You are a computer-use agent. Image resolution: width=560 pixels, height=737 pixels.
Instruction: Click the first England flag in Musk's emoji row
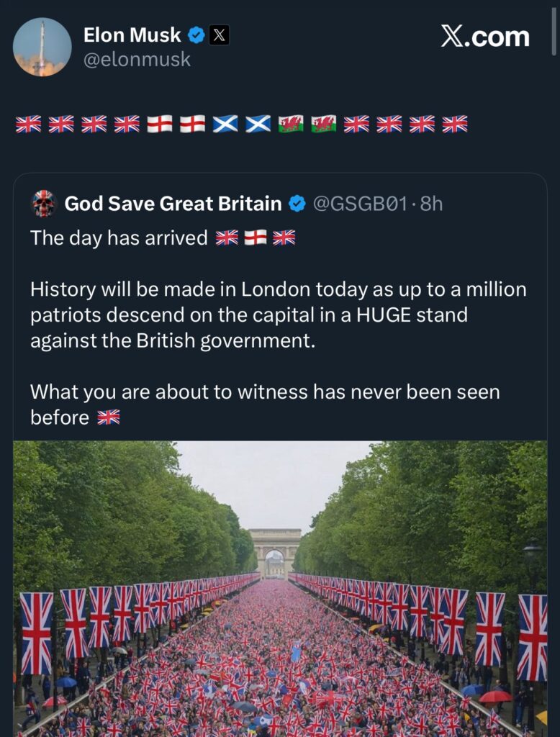(160, 124)
